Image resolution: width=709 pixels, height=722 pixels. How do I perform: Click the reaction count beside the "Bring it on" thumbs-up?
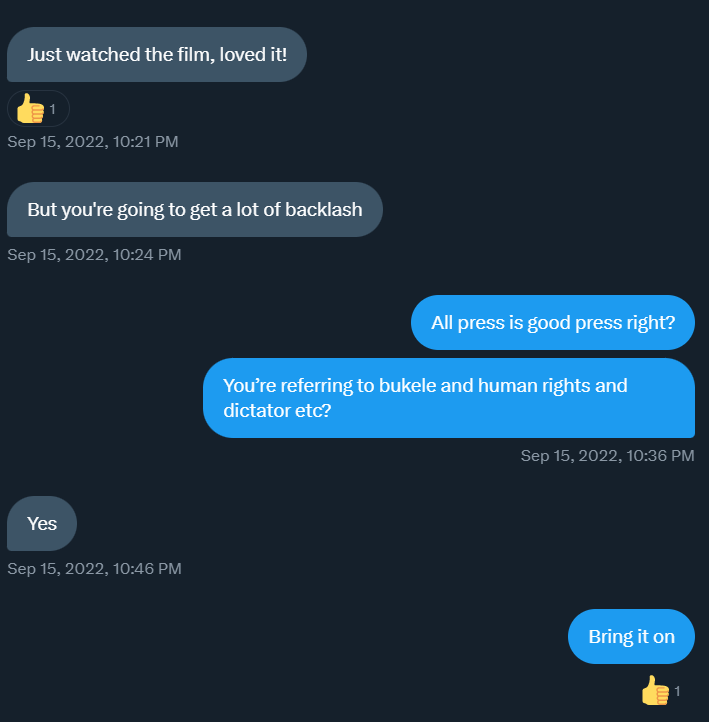coord(677,691)
